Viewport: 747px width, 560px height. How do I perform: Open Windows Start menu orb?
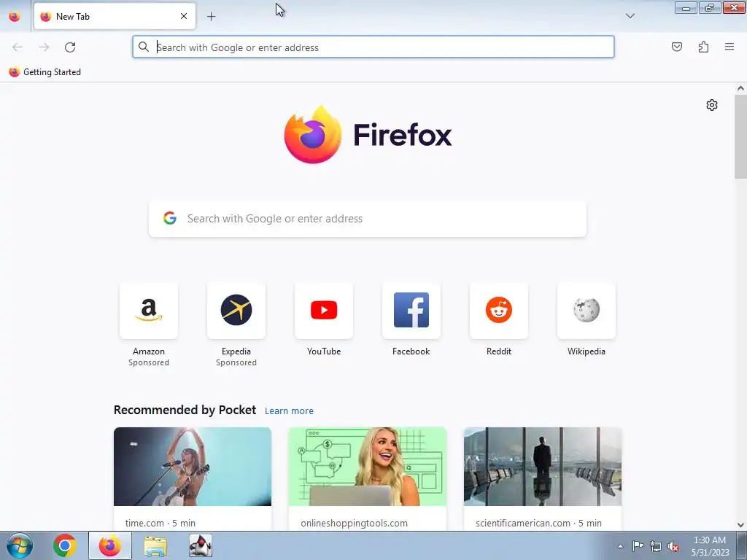[20, 545]
